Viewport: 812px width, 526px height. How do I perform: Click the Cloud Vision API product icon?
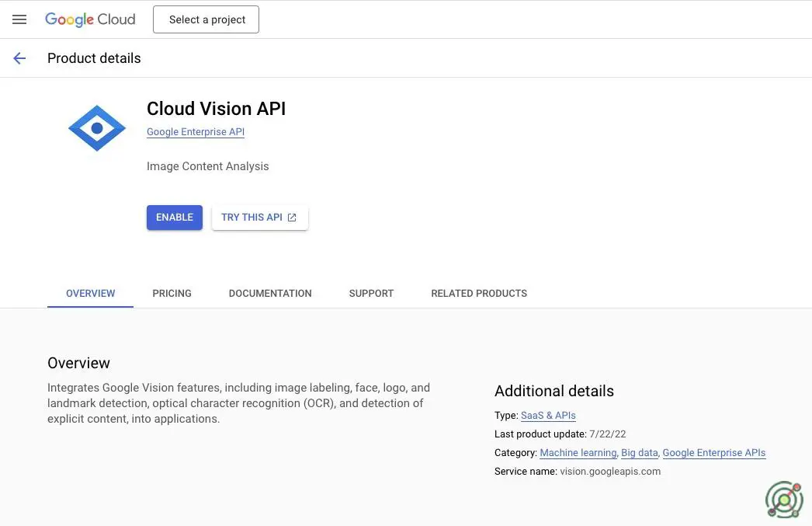click(97, 128)
